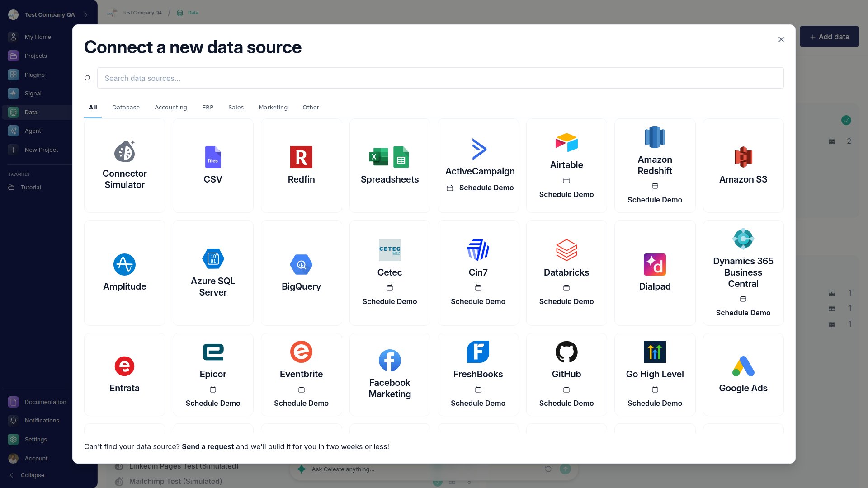Image resolution: width=868 pixels, height=488 pixels.
Task: Click Schedule Demo under ActiveCampaign
Action: tap(480, 188)
